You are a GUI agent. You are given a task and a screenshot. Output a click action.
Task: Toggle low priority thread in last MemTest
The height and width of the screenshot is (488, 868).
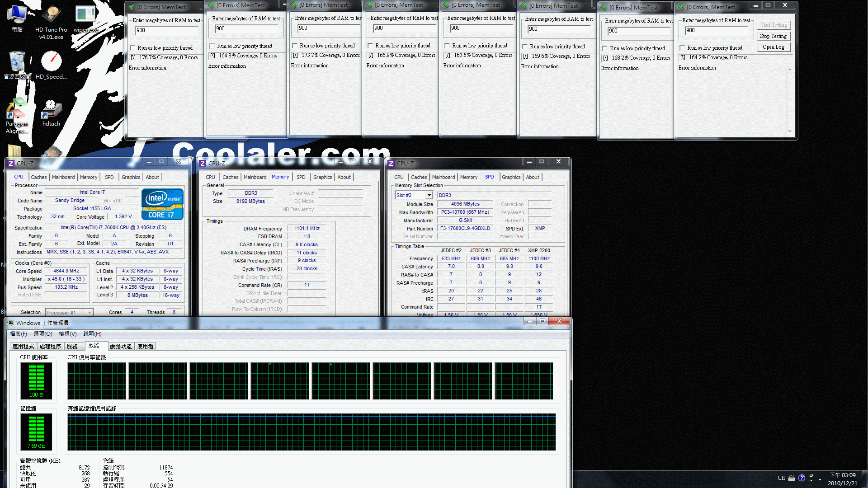tap(682, 48)
